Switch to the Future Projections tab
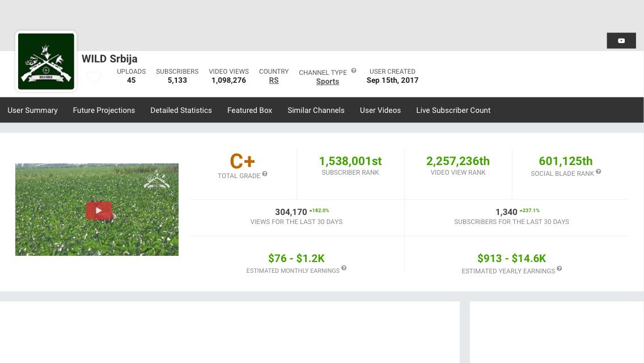The height and width of the screenshot is (363, 644). 104,110
